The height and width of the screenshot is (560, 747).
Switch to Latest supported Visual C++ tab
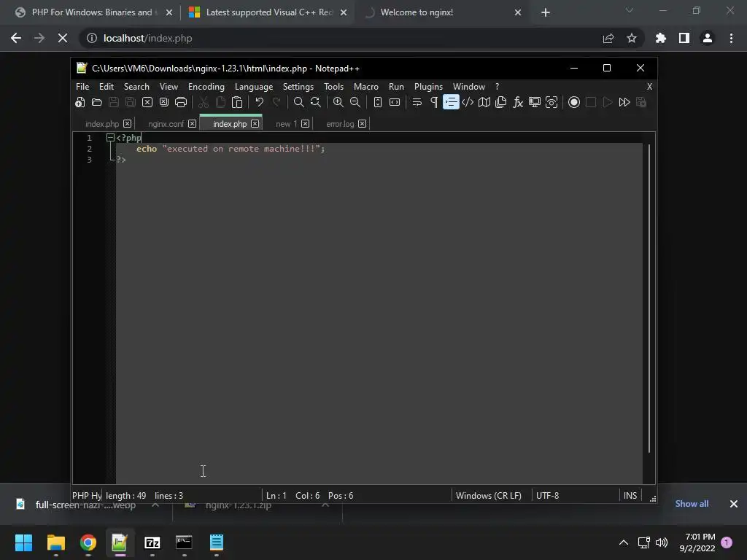(x=268, y=12)
